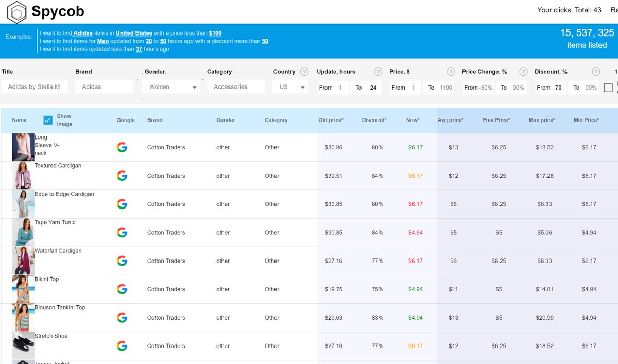Click the Waterfall Cardigan item name

tap(58, 251)
